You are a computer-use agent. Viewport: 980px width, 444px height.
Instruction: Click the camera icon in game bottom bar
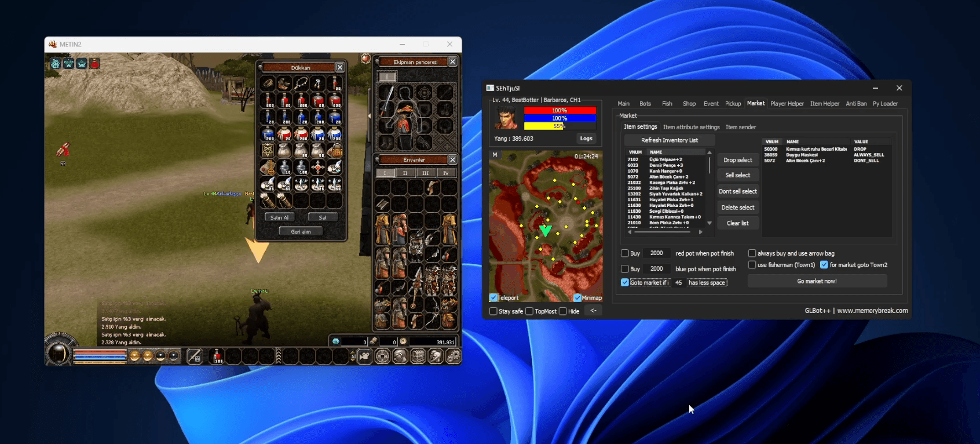365,356
